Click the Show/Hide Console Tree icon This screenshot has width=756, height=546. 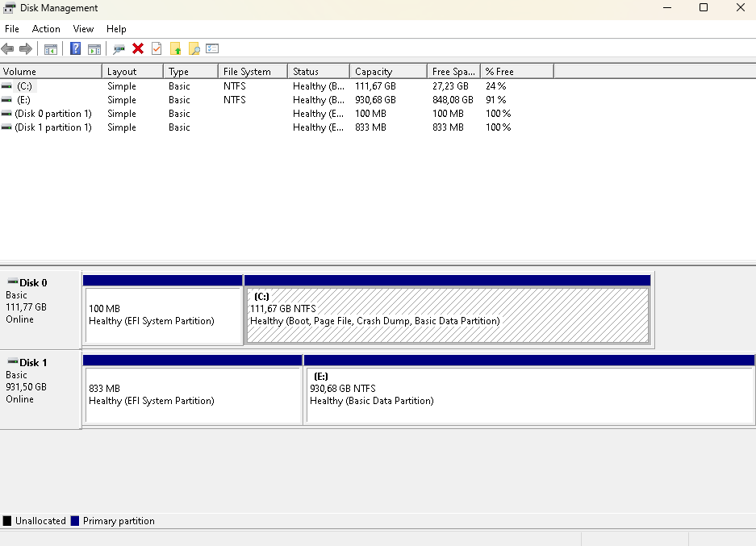[50, 48]
